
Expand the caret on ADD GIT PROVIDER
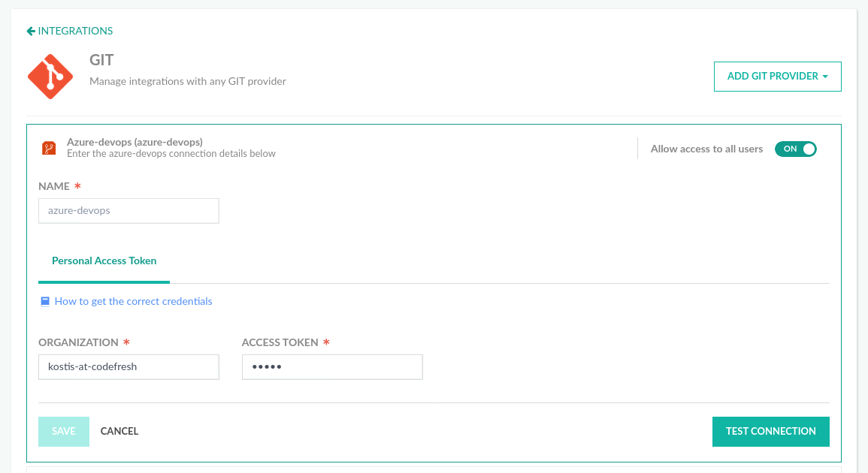point(825,77)
